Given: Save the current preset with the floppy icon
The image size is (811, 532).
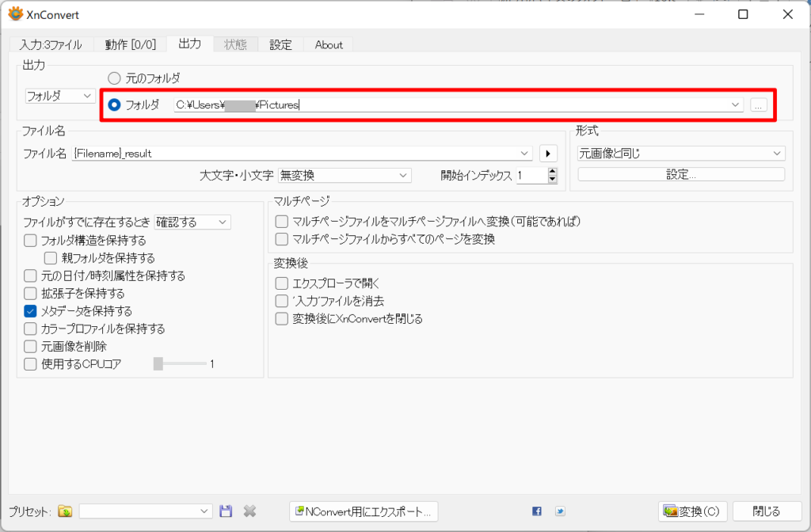Looking at the screenshot, I should 226,511.
